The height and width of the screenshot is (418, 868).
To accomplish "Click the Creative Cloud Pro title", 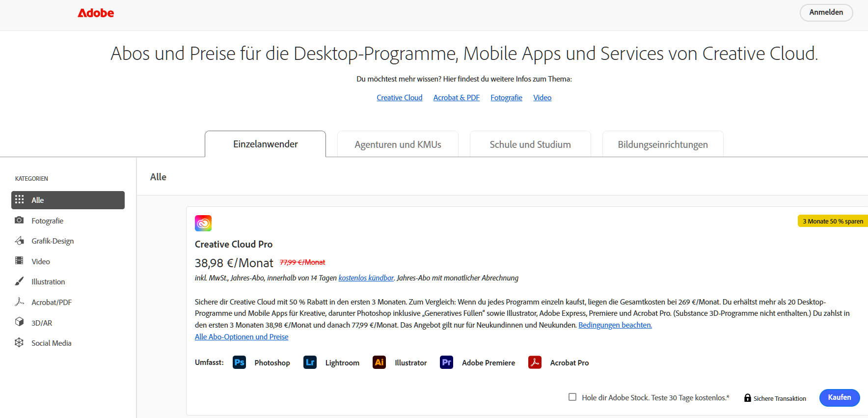I will click(234, 244).
